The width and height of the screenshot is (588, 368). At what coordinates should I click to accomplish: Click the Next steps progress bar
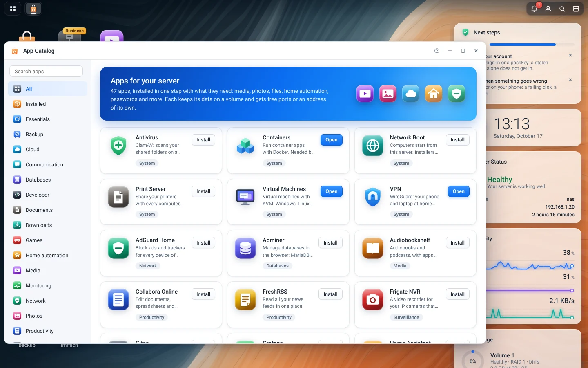click(x=532, y=45)
